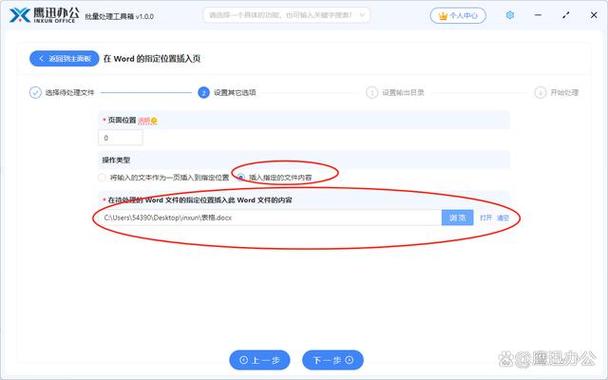Screen dimensions: 608x380
Task: Click 下一步 next step button
Action: (x=333, y=360)
